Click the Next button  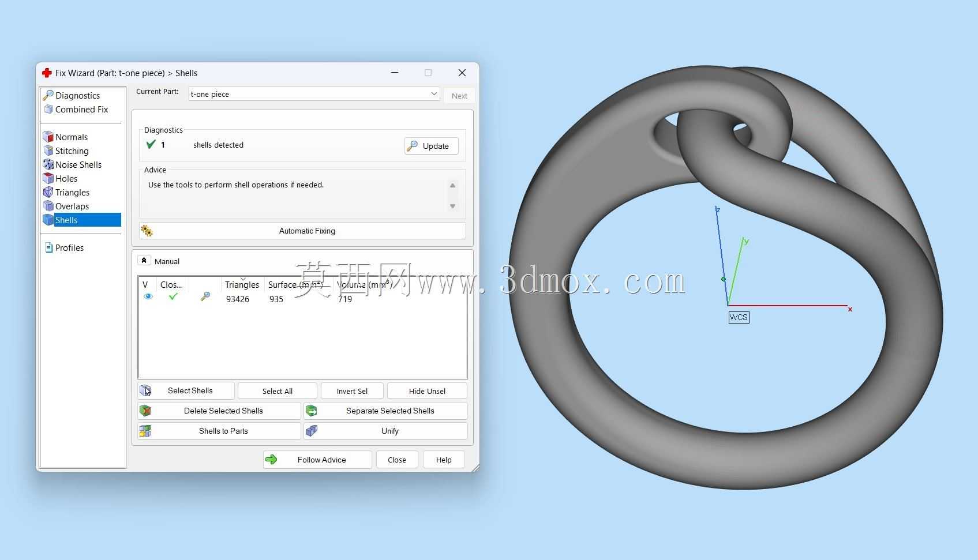[459, 96]
